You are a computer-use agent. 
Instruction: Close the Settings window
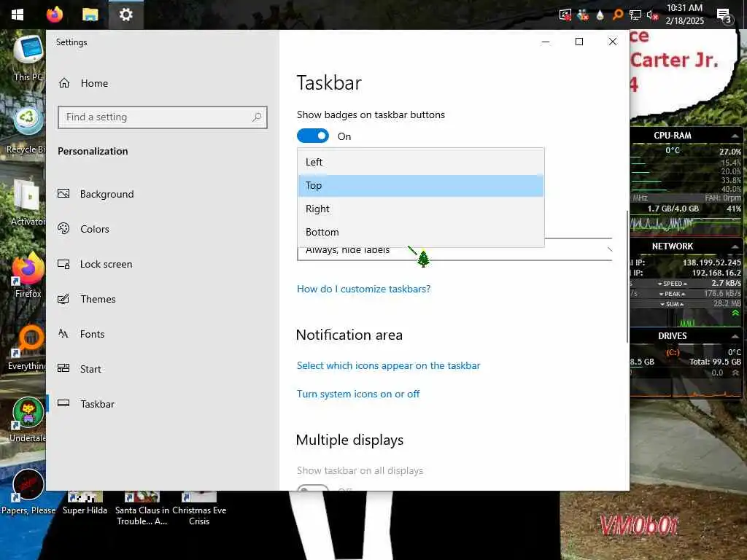point(613,42)
